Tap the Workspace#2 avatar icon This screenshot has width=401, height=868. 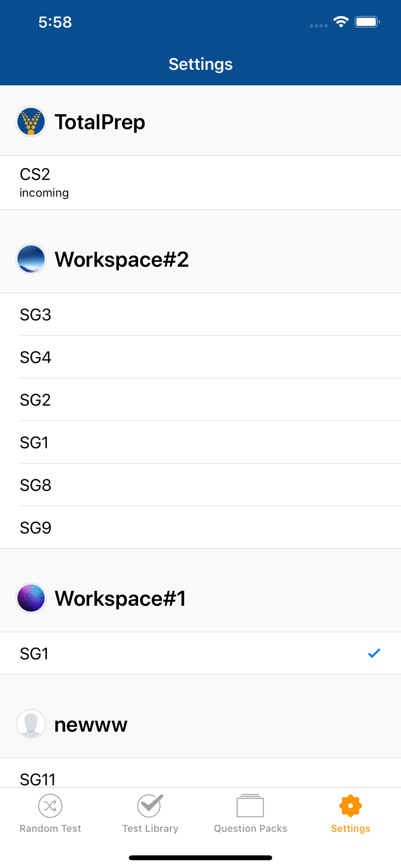(31, 259)
